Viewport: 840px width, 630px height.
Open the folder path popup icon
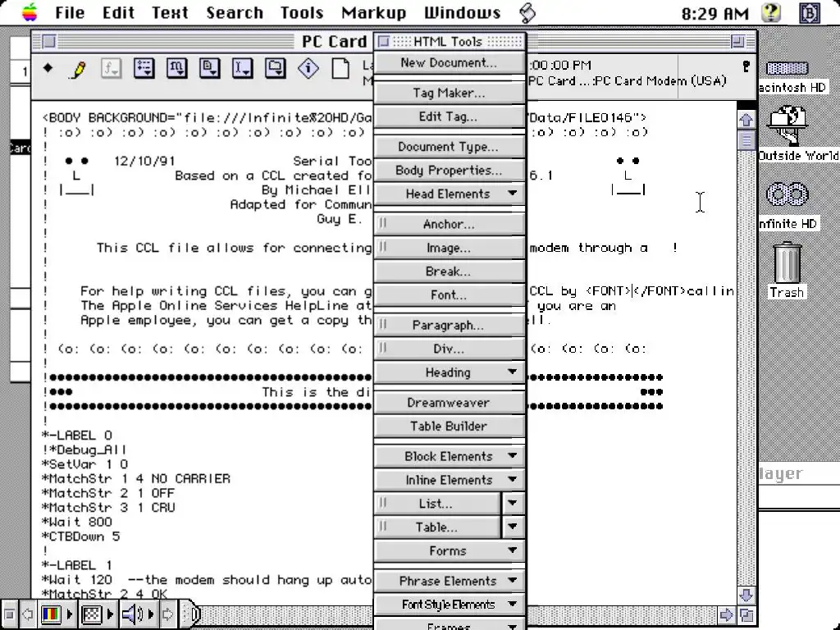click(x=275, y=69)
